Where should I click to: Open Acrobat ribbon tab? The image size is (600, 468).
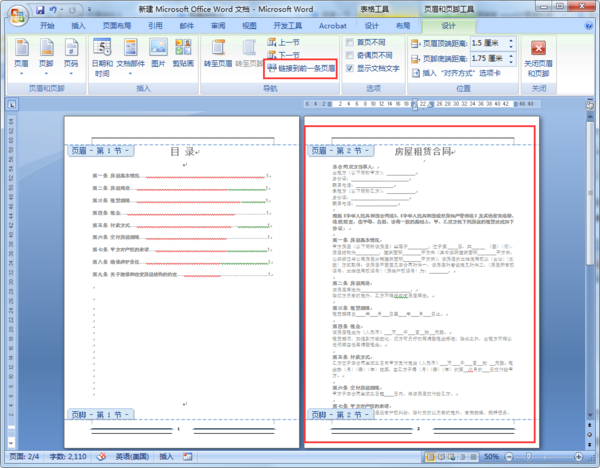[x=333, y=26]
